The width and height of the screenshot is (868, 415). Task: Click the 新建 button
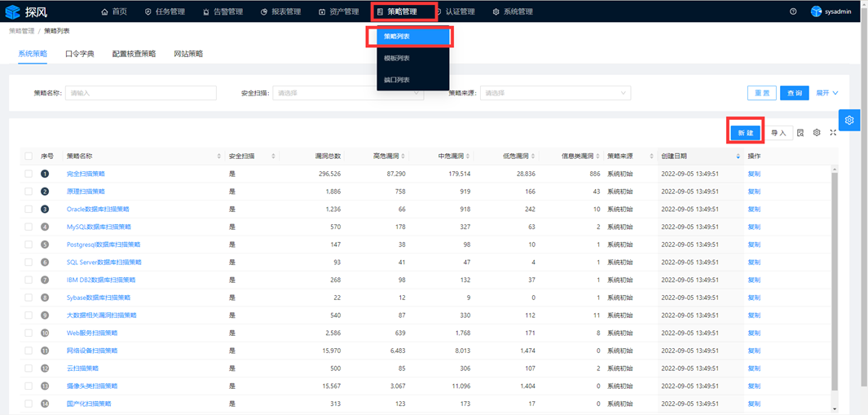coord(746,133)
